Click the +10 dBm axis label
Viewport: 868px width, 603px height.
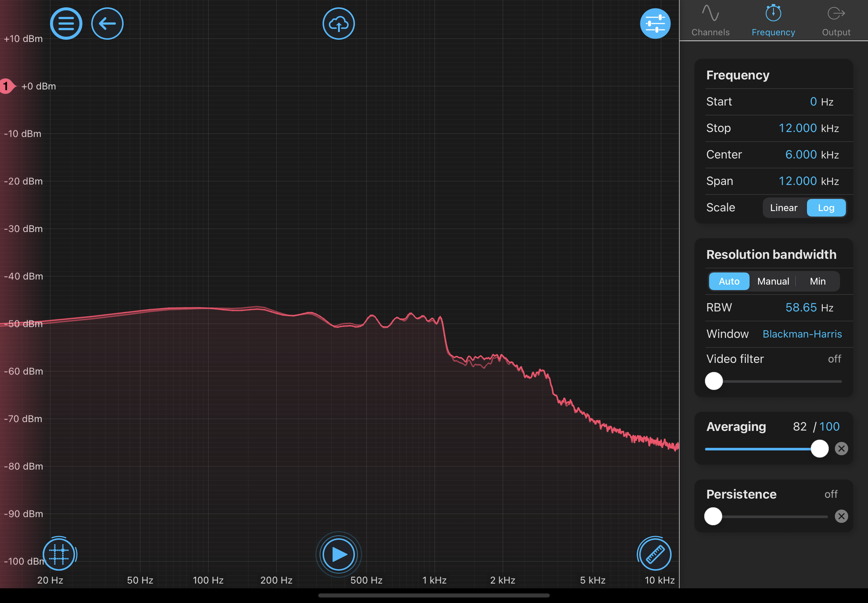tap(23, 39)
